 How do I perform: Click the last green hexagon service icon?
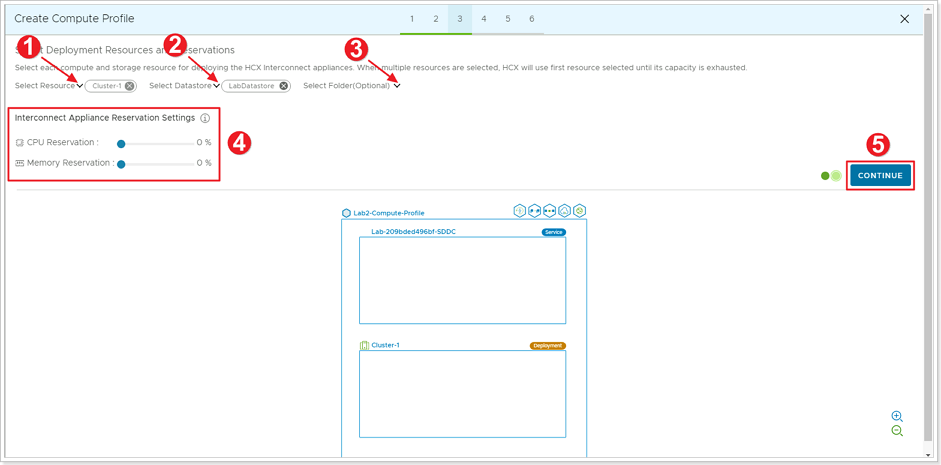pos(579,211)
